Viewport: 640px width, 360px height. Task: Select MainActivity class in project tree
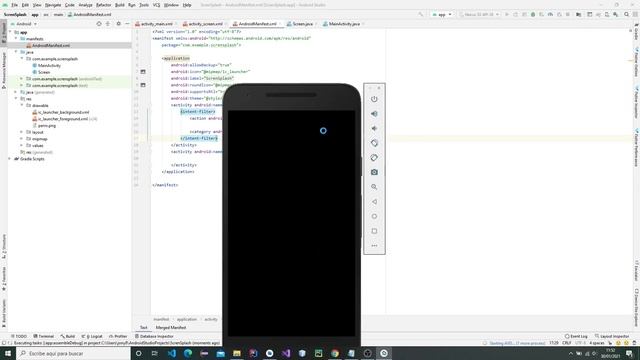pyautogui.click(x=49, y=65)
